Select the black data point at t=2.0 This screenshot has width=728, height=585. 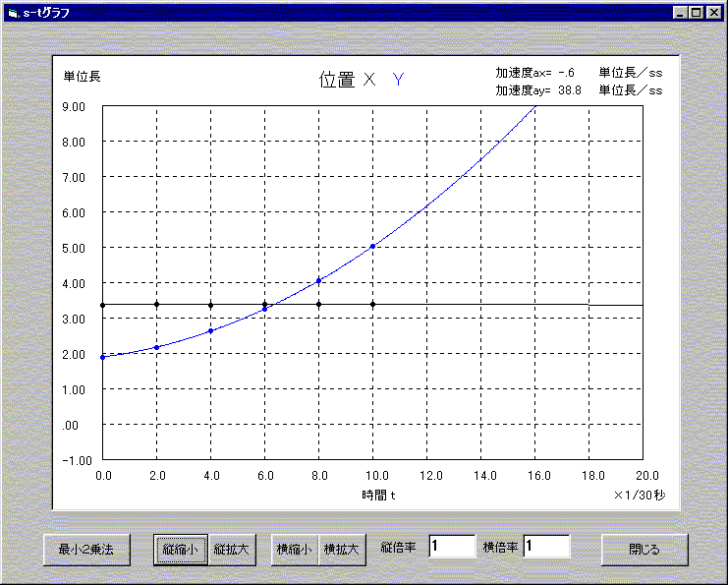157,305
